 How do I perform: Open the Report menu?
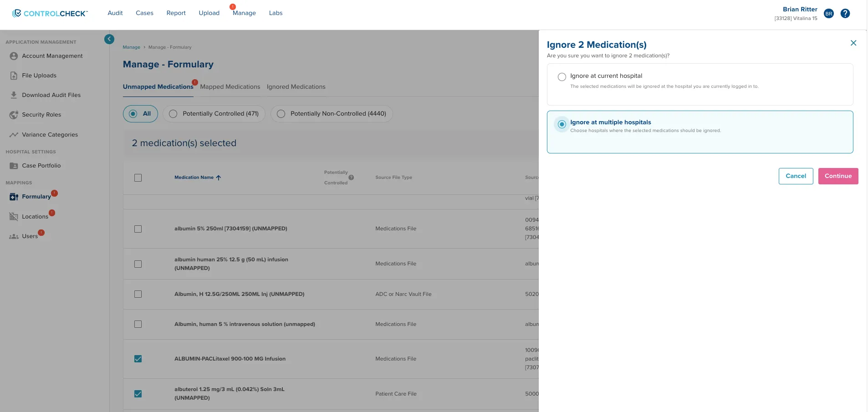(176, 13)
